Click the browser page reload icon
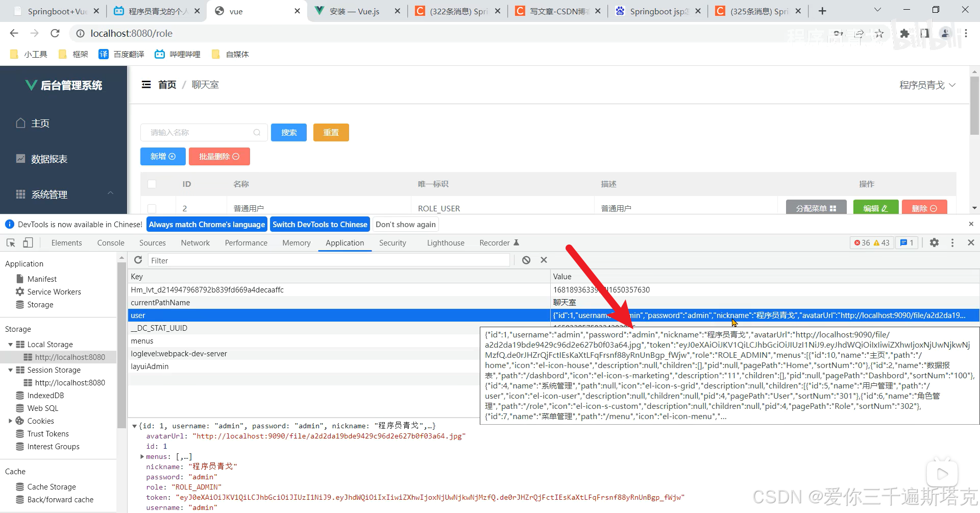This screenshot has width=980, height=513. 55,33
